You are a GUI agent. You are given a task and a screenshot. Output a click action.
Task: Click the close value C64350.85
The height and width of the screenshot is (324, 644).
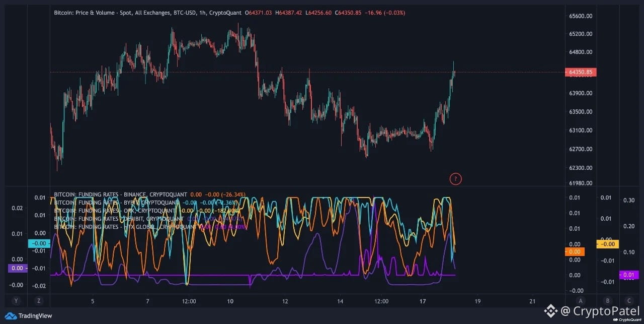(x=348, y=12)
